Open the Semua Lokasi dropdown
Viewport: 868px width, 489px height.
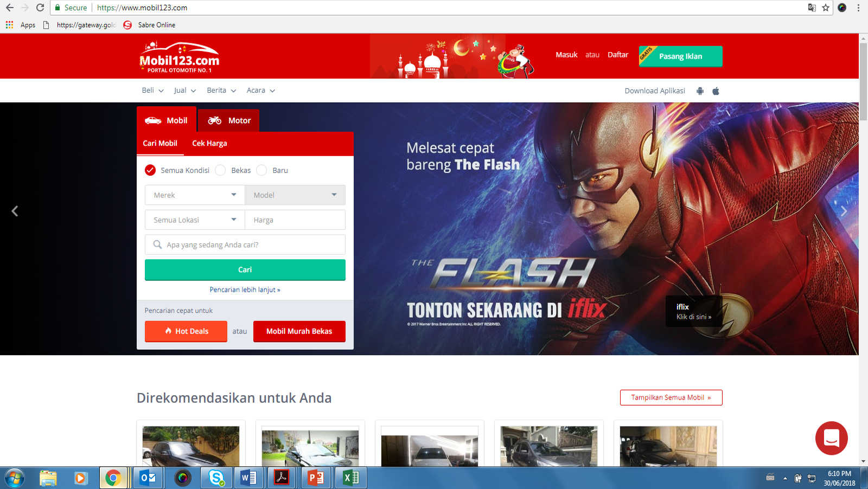tap(195, 220)
